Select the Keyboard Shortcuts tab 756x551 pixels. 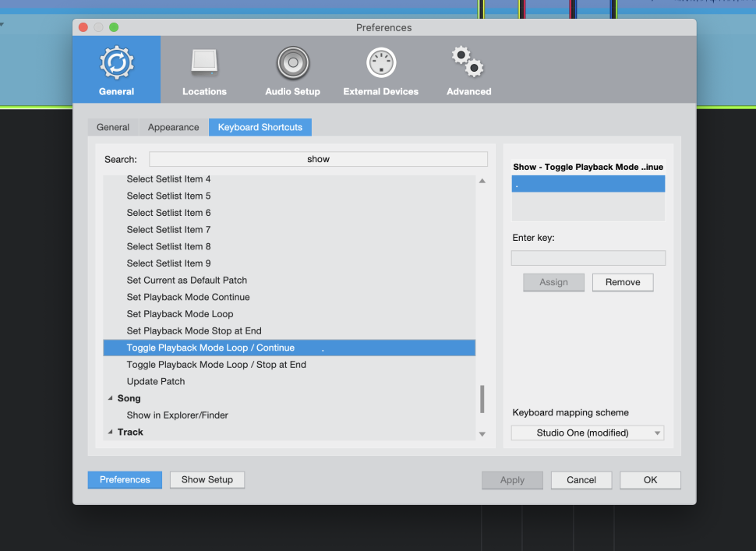[x=260, y=127]
